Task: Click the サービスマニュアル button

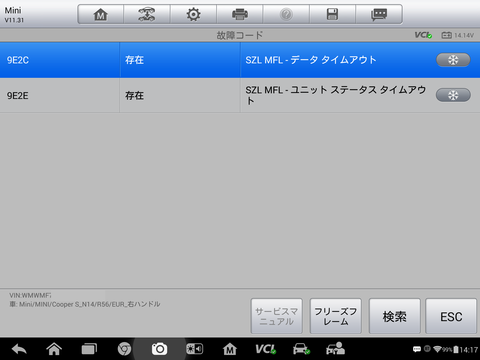Action: pos(277,316)
